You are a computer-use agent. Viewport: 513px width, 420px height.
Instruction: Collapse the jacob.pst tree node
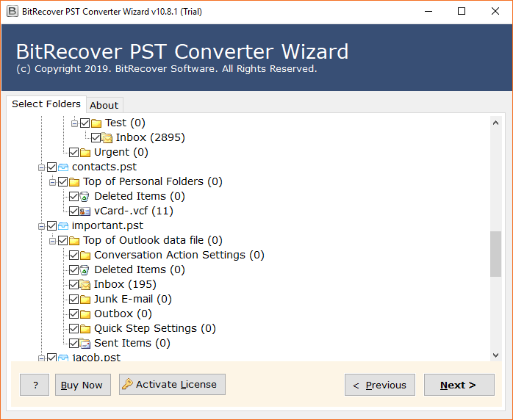[42, 358]
